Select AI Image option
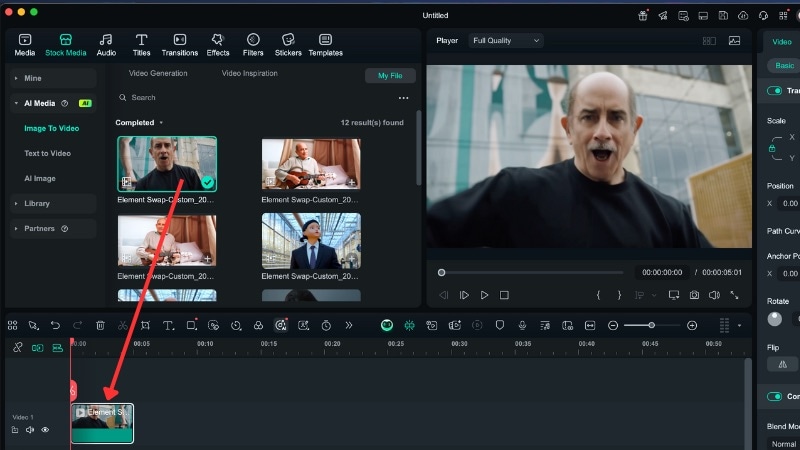800x450 pixels. point(40,178)
